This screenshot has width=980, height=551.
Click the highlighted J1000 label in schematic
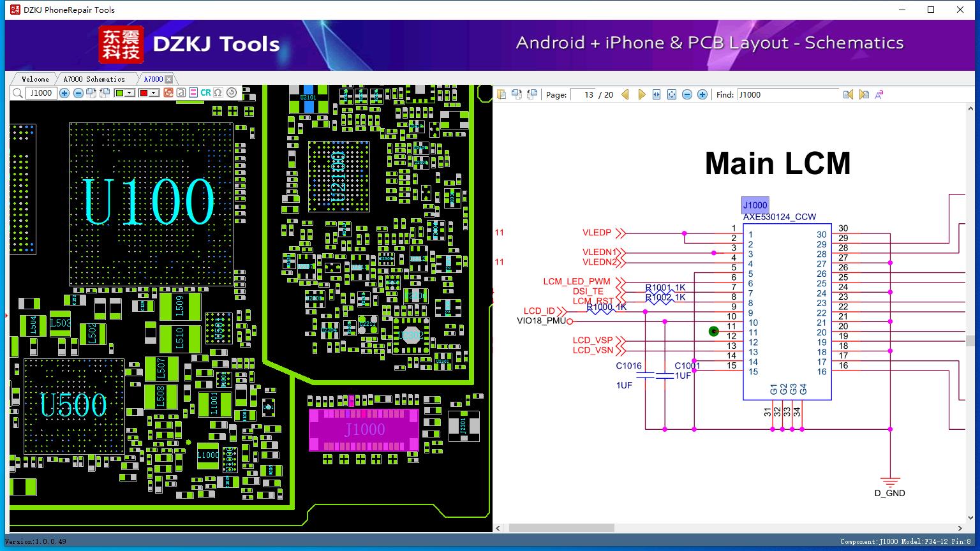755,205
